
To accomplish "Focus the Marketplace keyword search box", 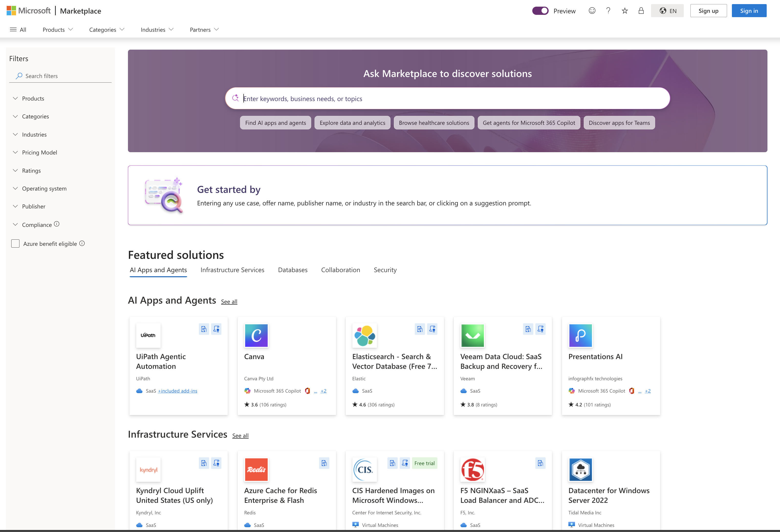I will (x=447, y=99).
